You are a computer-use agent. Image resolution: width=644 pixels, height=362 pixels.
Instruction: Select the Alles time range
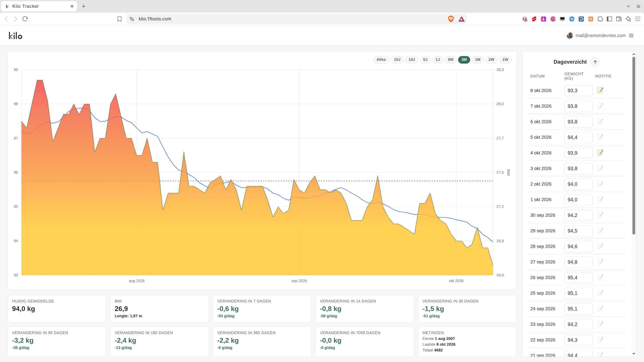pos(381,60)
